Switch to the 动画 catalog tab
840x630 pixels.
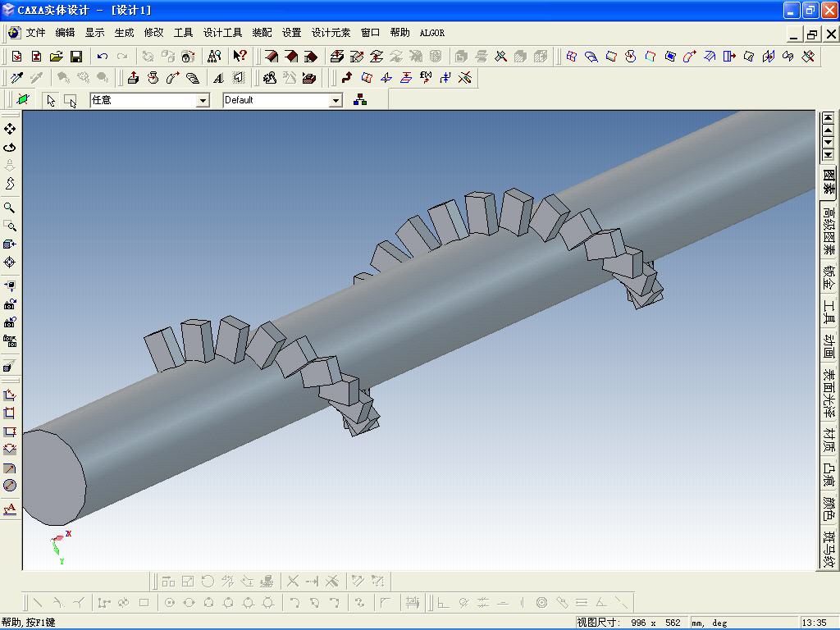pos(829,347)
